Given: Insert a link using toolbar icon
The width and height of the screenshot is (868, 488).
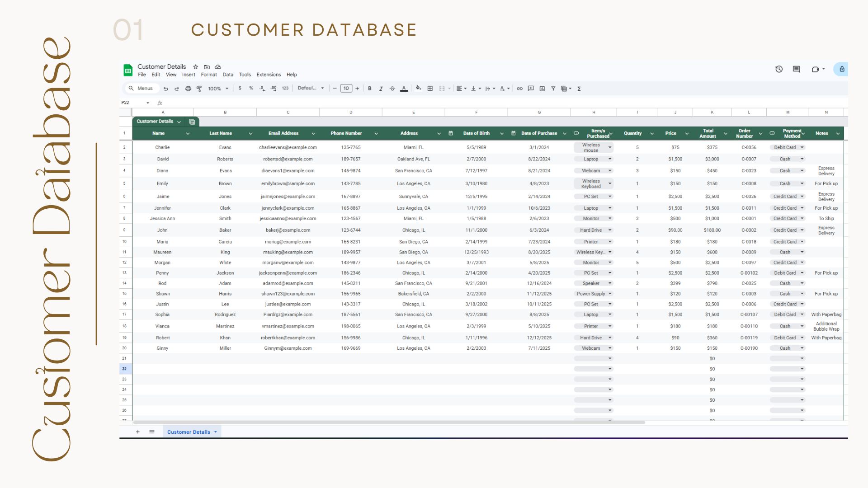Looking at the screenshot, I should (x=519, y=89).
